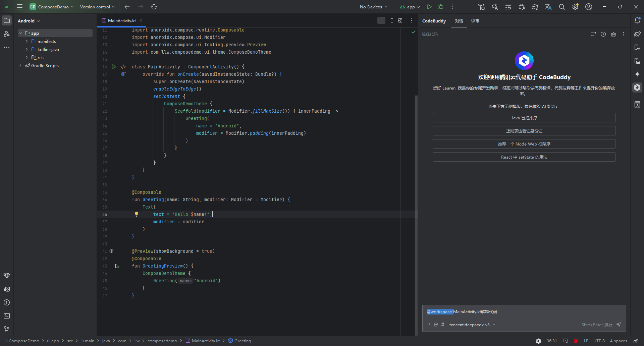
Task: Open IDE Settings via the gear icon
Action: pyautogui.click(x=576, y=7)
